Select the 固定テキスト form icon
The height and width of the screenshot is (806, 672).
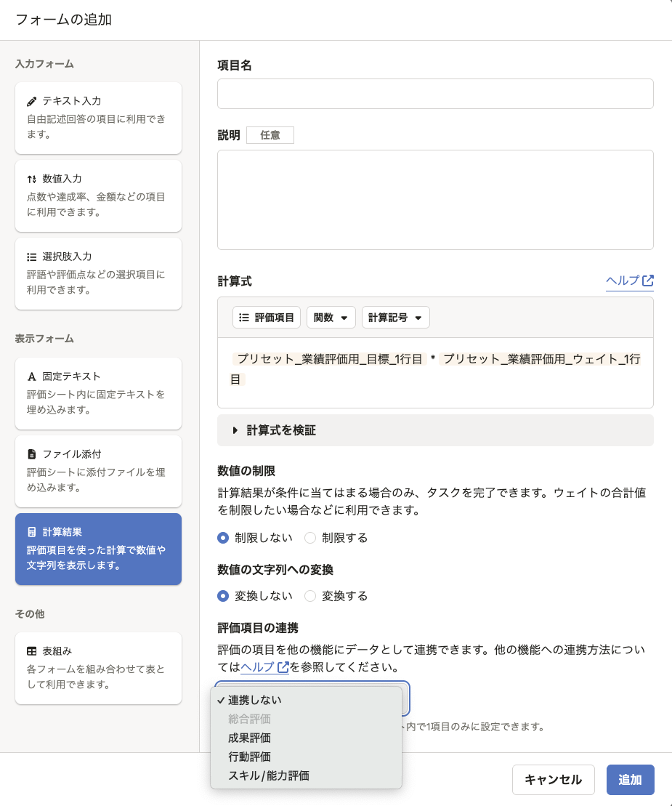click(x=32, y=376)
